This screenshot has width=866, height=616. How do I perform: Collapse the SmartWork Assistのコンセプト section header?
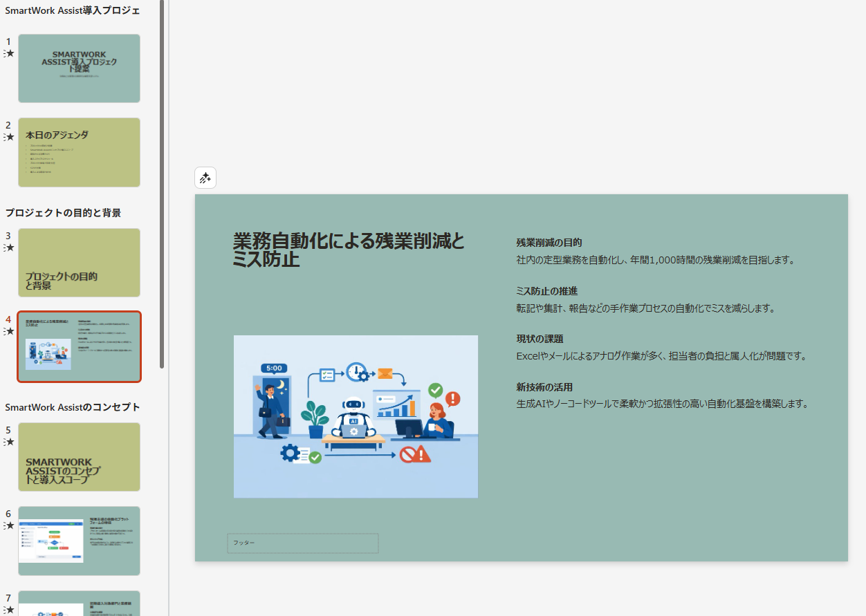pyautogui.click(x=73, y=407)
